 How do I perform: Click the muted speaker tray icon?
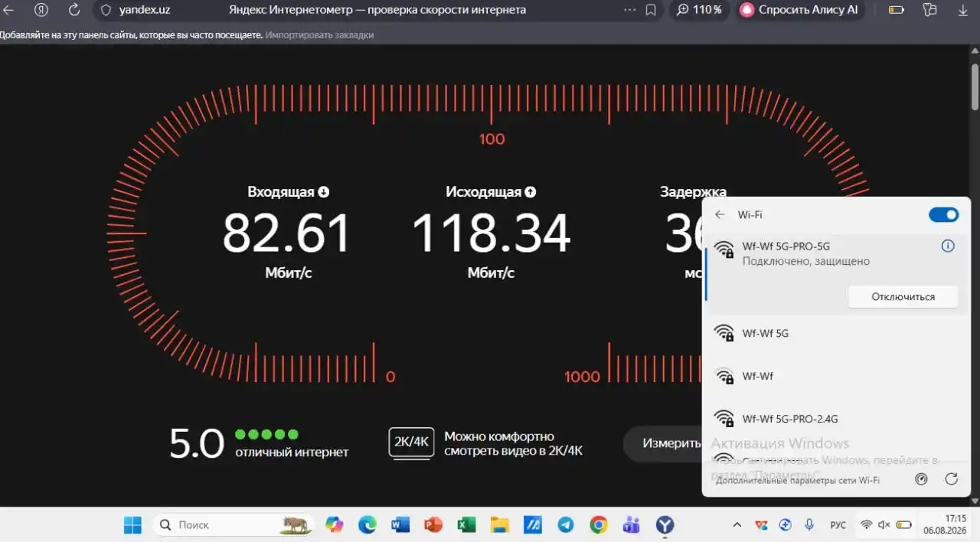[x=884, y=524]
